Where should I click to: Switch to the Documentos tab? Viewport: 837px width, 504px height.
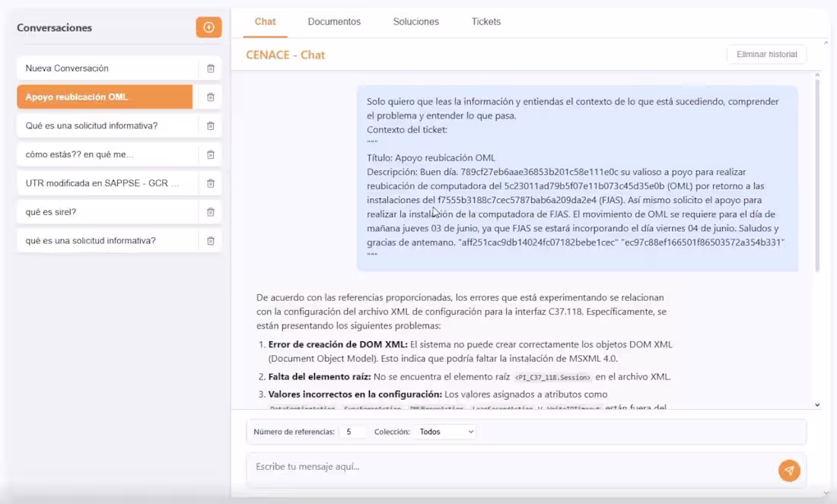click(x=334, y=21)
